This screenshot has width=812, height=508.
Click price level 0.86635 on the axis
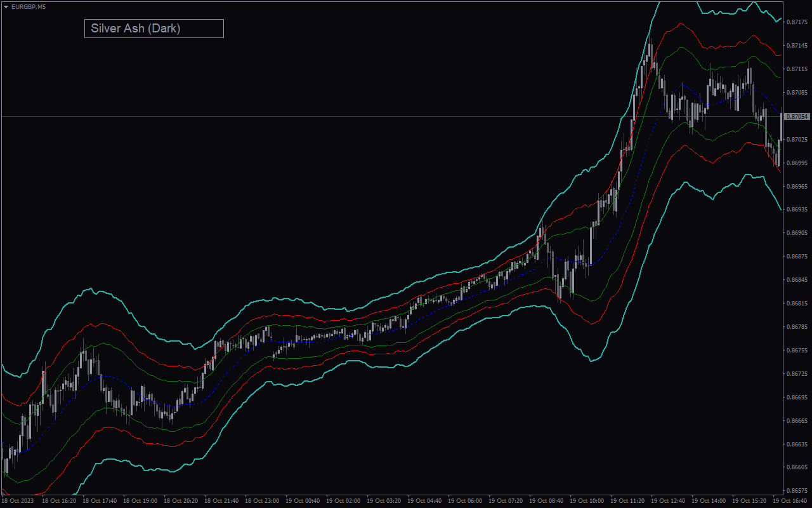797,444
